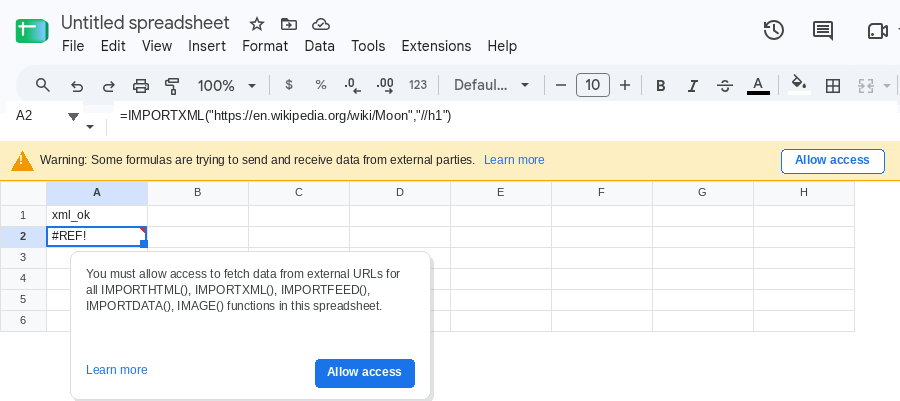Check the cloud document status icon

pos(320,24)
